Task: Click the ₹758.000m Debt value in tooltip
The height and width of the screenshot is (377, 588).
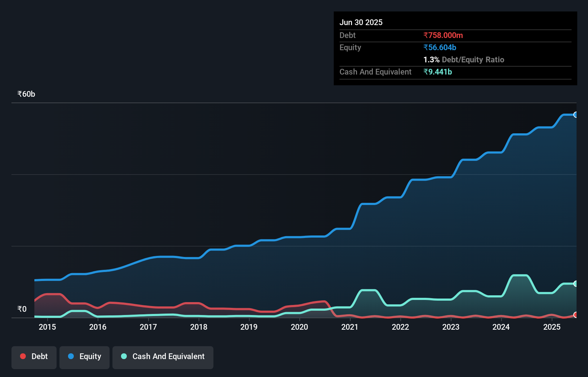Action: (x=443, y=35)
